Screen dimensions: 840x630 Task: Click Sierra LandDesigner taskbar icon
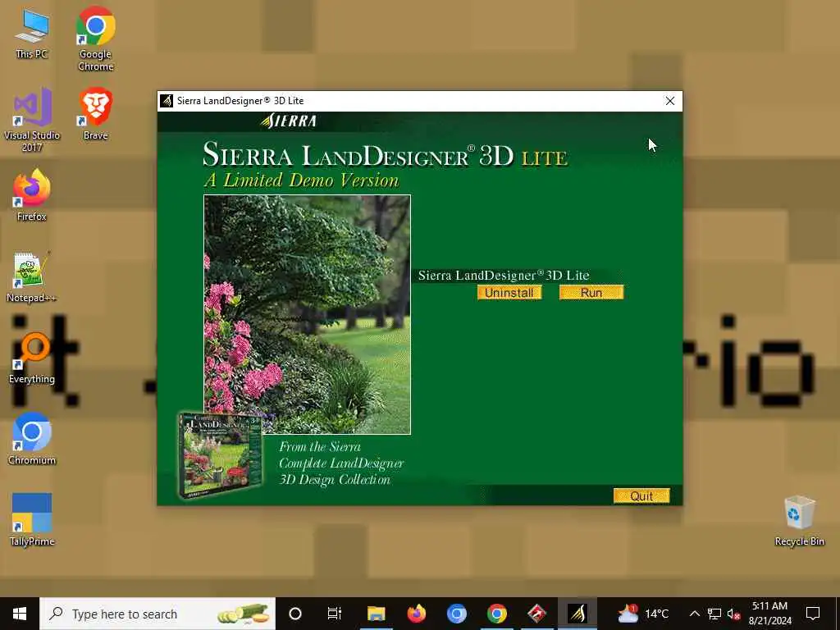click(577, 614)
